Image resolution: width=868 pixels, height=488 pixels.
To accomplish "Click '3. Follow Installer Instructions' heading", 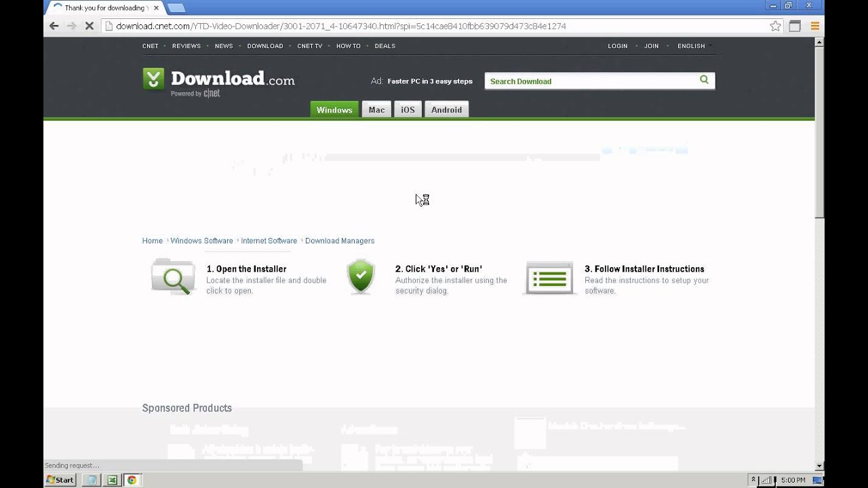I will (x=644, y=269).
